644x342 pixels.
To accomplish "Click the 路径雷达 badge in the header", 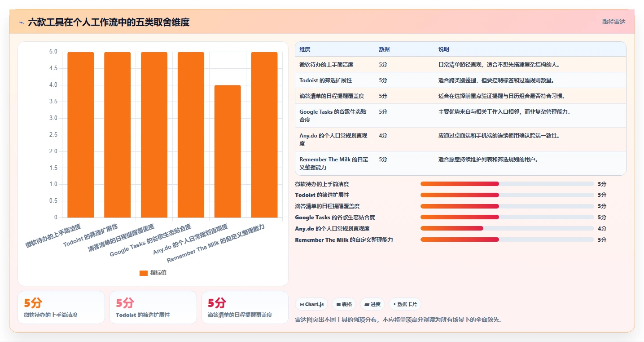I will tap(613, 22).
